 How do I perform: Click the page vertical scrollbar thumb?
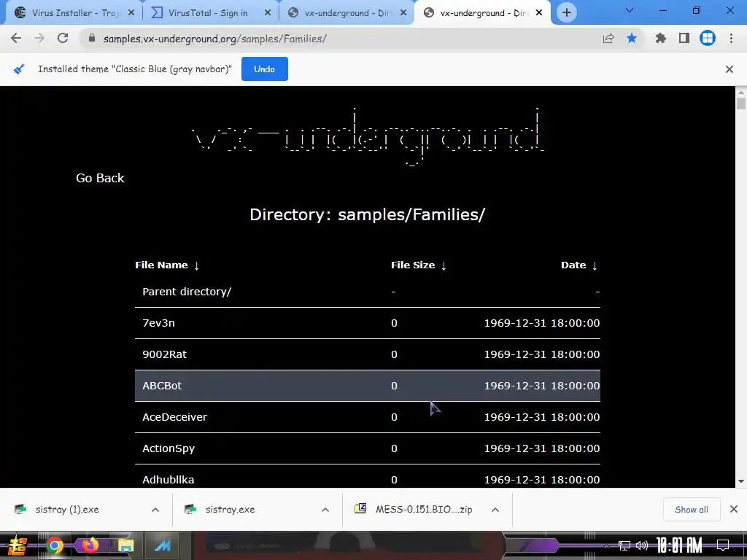741,103
